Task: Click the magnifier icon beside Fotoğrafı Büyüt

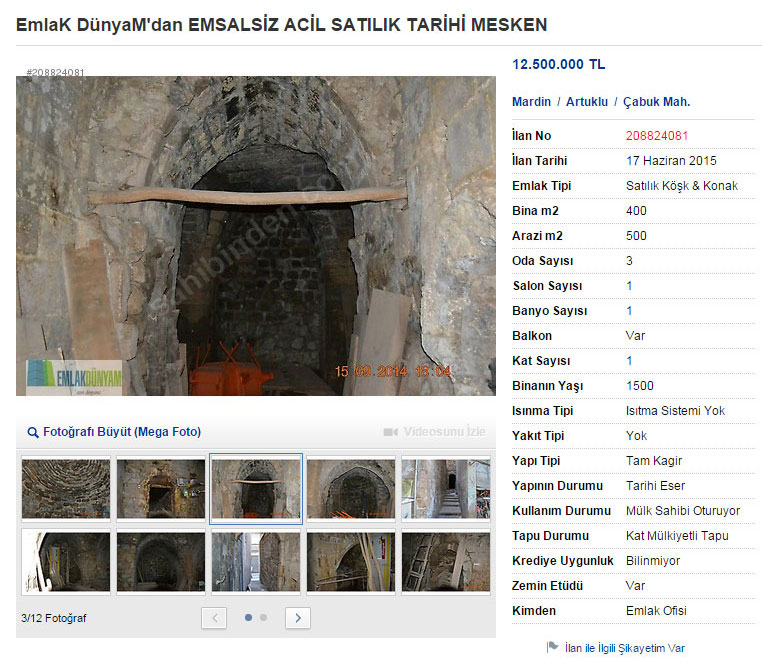Action: coord(33,432)
